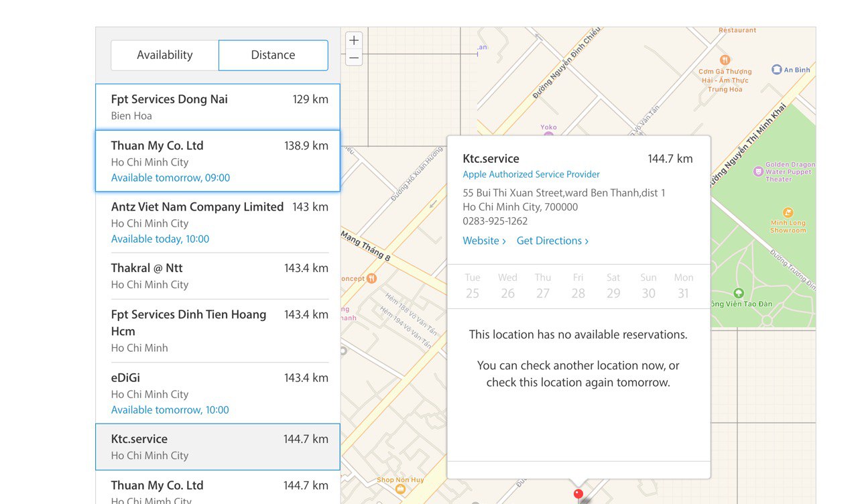
Task: Select Thakral @ Ntt location
Action: click(218, 276)
